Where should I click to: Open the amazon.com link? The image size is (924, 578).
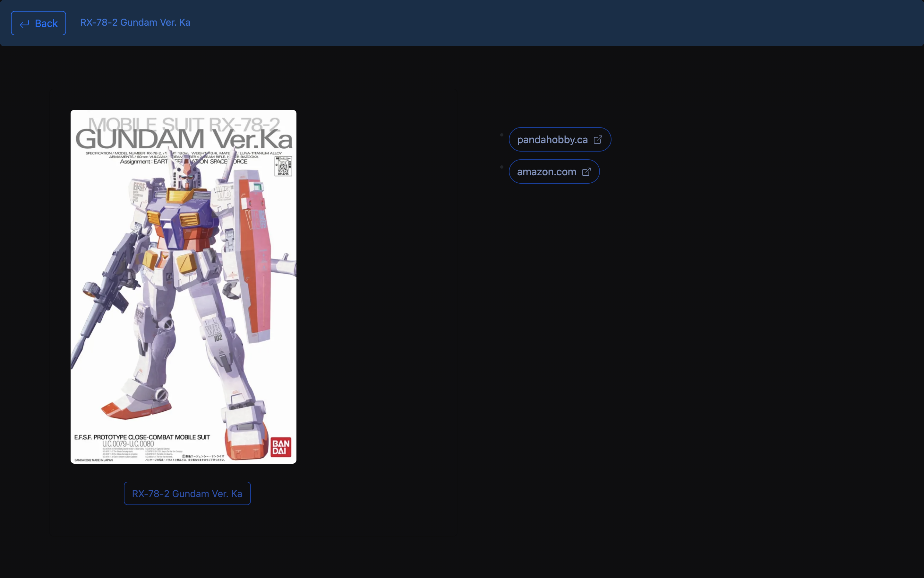(x=554, y=172)
